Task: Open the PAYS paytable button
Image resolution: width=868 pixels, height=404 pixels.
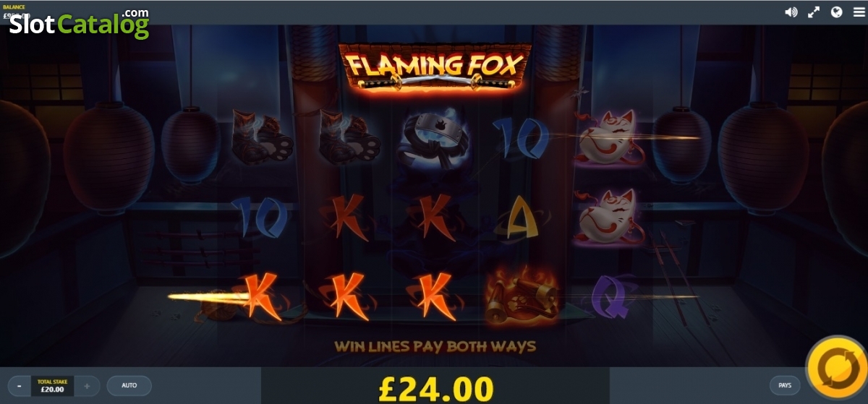Action: (785, 385)
